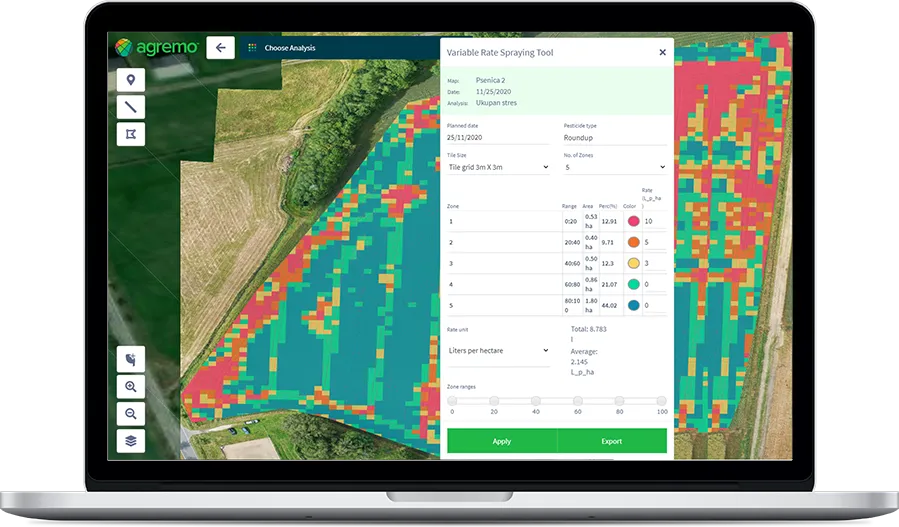Viewport: 899px width, 527px height.
Task: Click the Range column header
Action: (569, 206)
